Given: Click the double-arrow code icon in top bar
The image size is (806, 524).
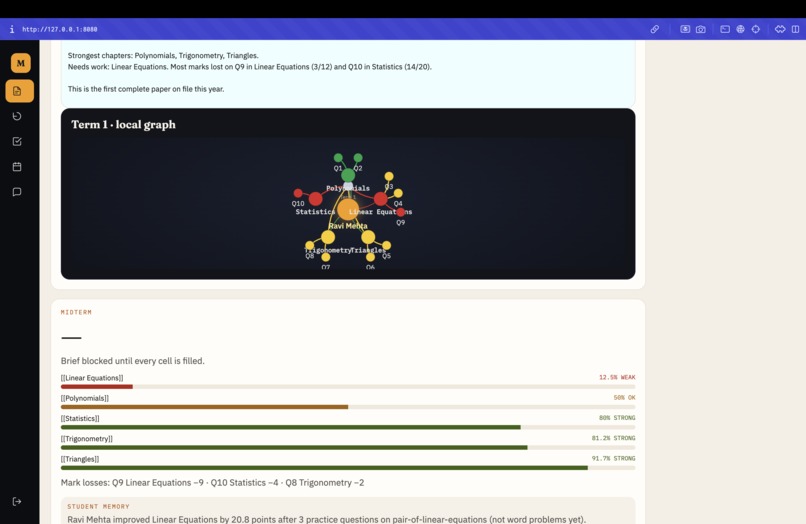Looking at the screenshot, I should coord(780,29).
